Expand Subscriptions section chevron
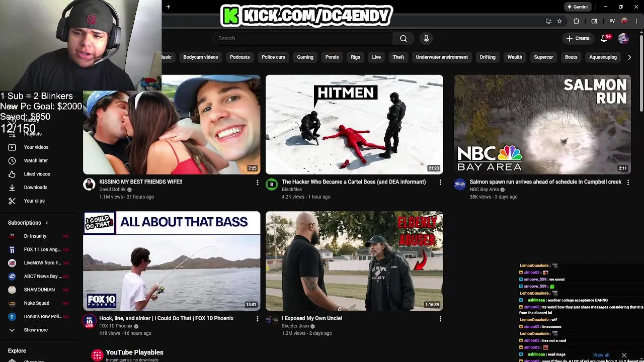Screen dimensions: 644x362 coord(46,223)
